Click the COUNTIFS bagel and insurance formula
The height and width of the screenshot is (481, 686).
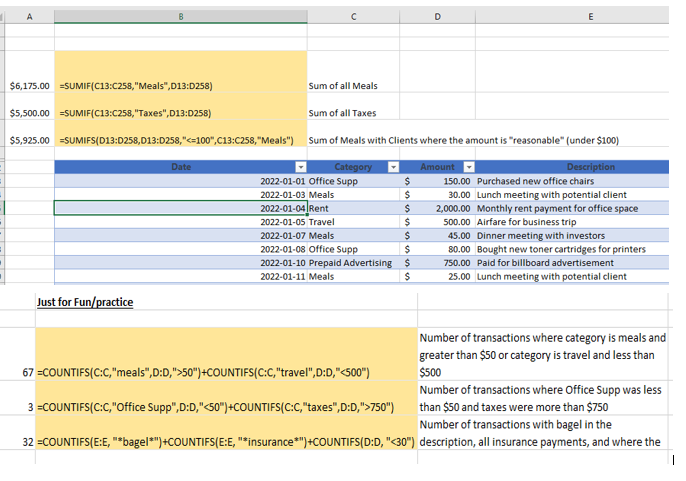coord(227,432)
